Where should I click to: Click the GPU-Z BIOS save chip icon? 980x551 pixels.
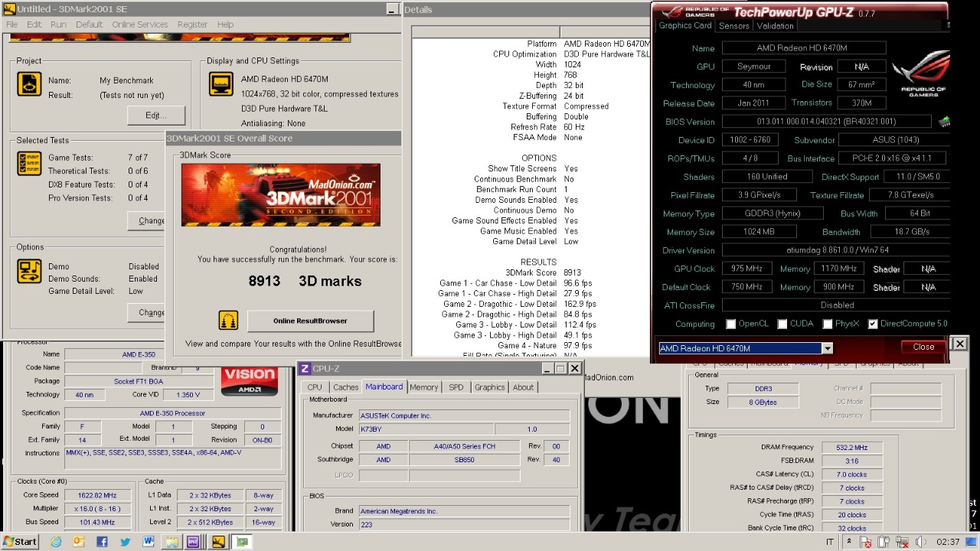pyautogui.click(x=944, y=122)
